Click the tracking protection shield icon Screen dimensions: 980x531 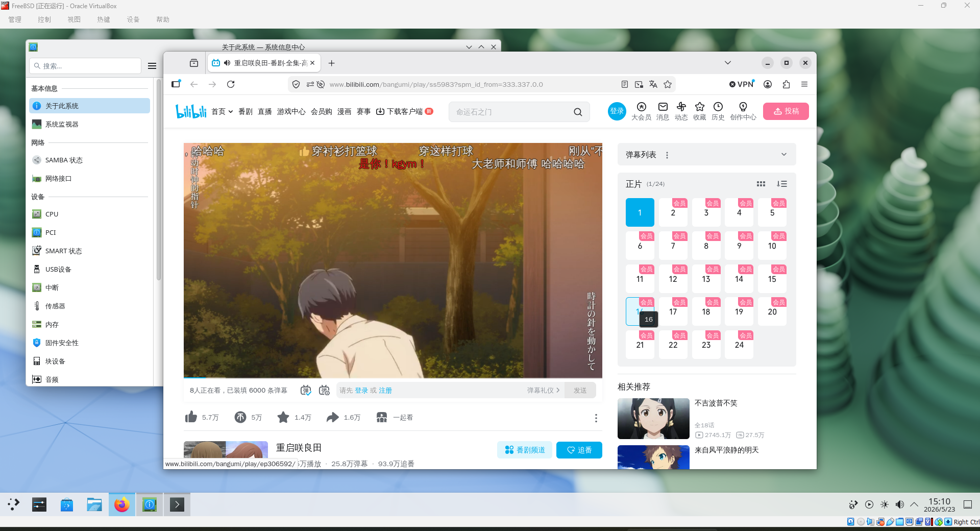click(x=296, y=84)
